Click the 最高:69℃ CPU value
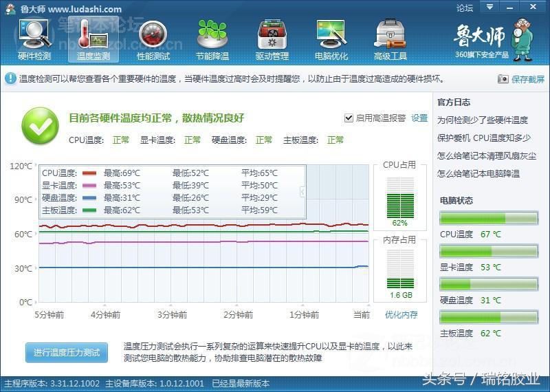The height and width of the screenshot is (392, 550). tap(122, 173)
